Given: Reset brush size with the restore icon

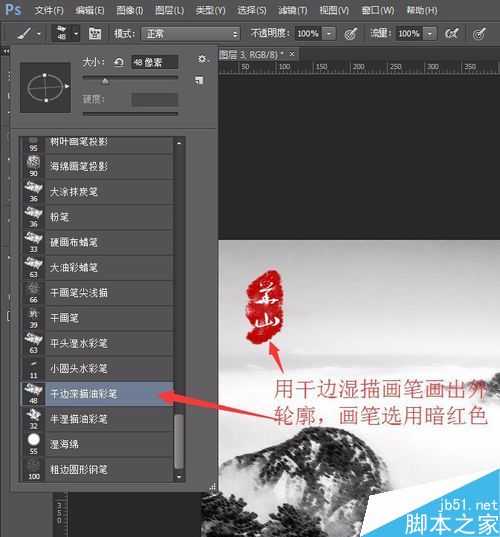Looking at the screenshot, I should pos(118,62).
